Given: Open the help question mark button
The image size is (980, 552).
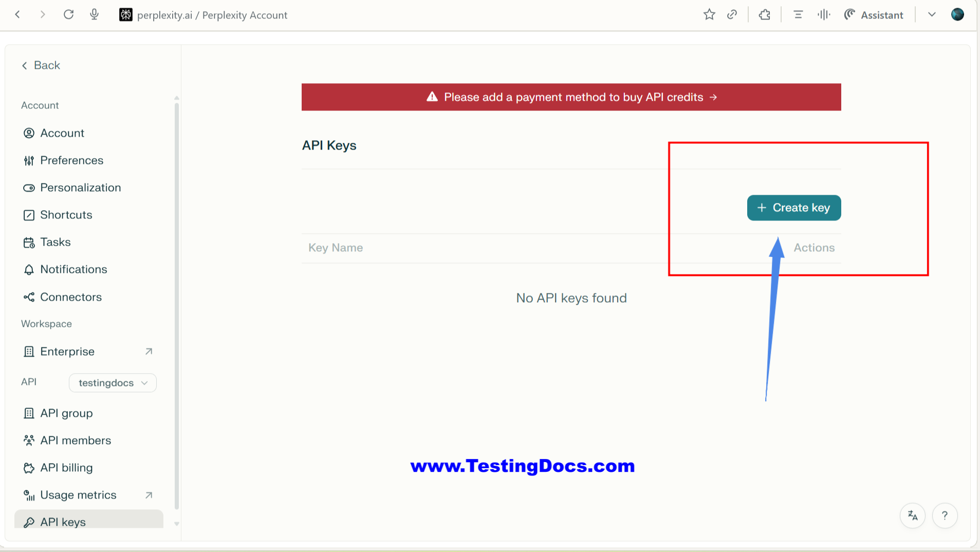Looking at the screenshot, I should [945, 516].
